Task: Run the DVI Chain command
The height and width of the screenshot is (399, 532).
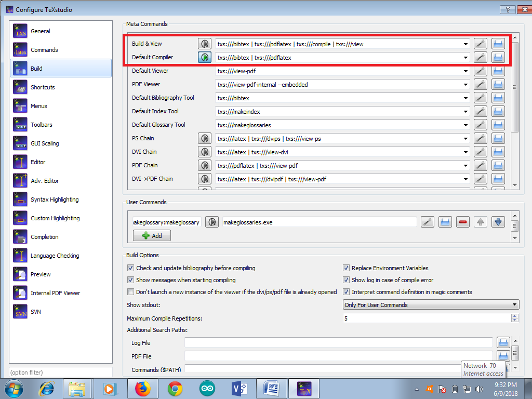Action: tap(205, 152)
